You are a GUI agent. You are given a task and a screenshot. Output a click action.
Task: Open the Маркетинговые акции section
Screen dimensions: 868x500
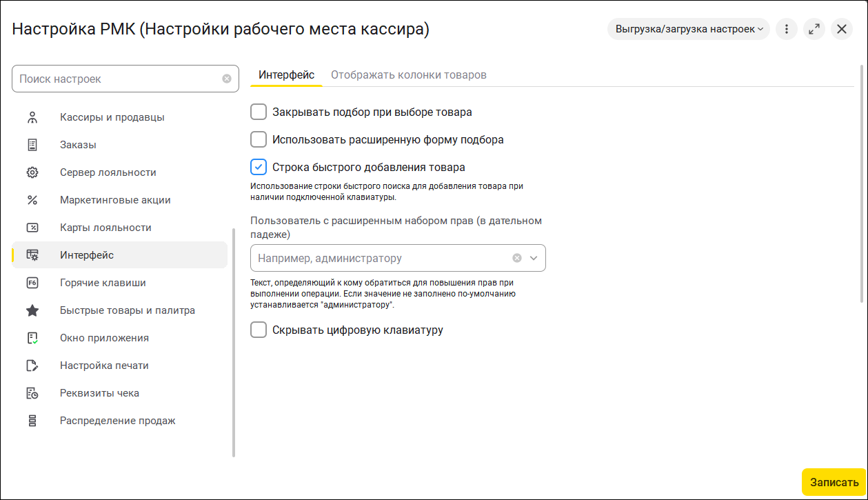[x=120, y=200]
